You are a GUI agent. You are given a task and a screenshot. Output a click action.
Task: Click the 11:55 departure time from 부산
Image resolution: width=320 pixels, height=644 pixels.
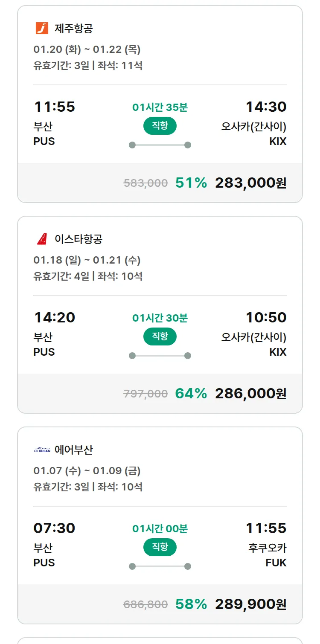[x=54, y=107]
